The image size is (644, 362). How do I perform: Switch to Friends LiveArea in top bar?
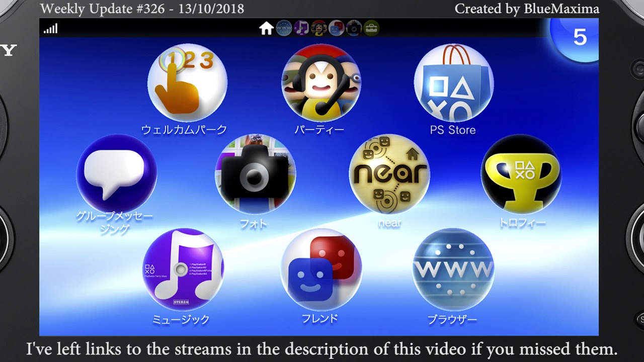tap(336, 29)
